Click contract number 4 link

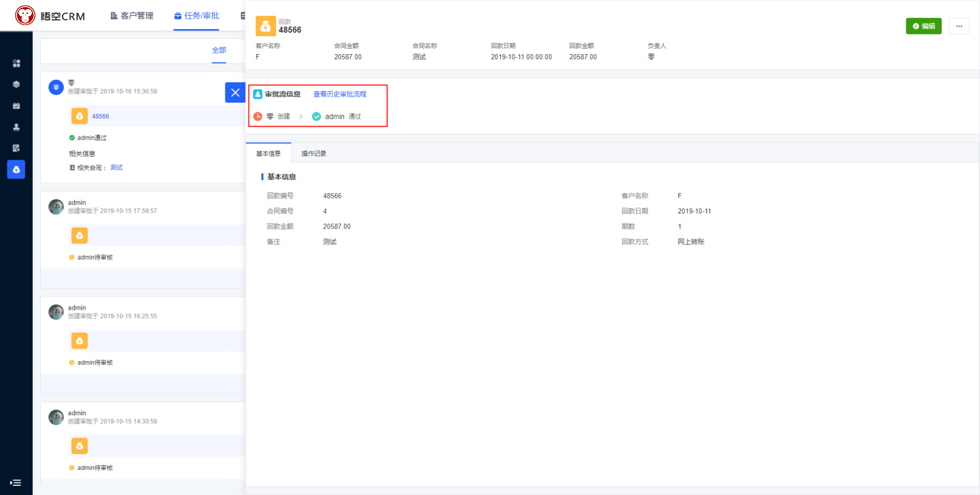(x=325, y=212)
